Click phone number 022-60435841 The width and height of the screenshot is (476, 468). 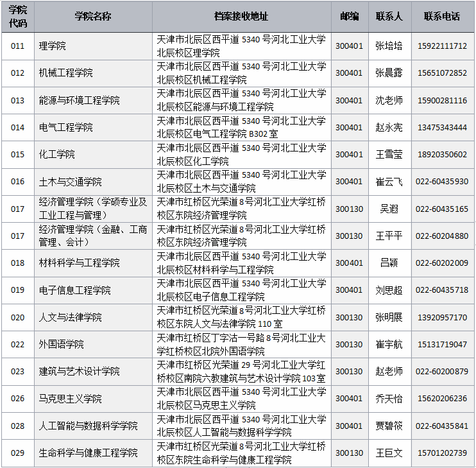click(442, 426)
